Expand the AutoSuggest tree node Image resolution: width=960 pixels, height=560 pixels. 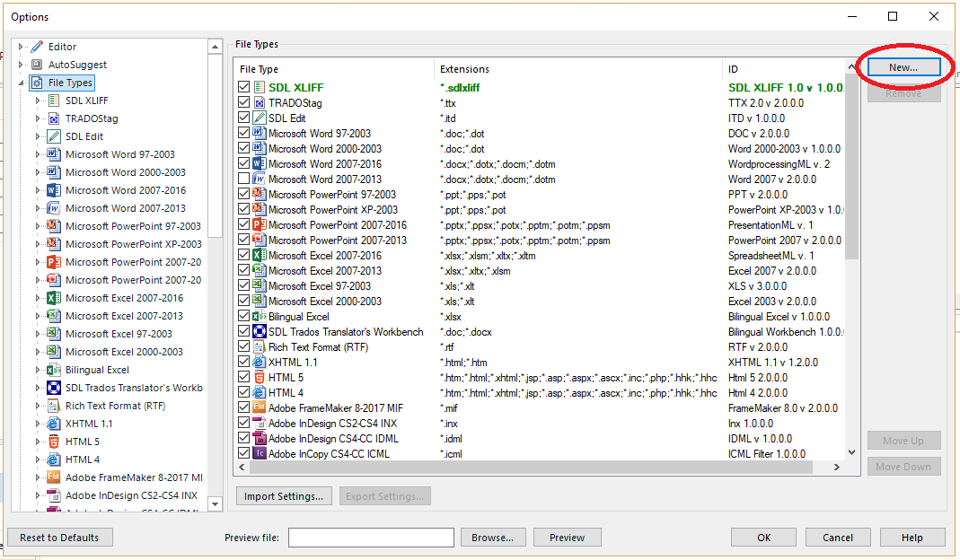pos(20,65)
